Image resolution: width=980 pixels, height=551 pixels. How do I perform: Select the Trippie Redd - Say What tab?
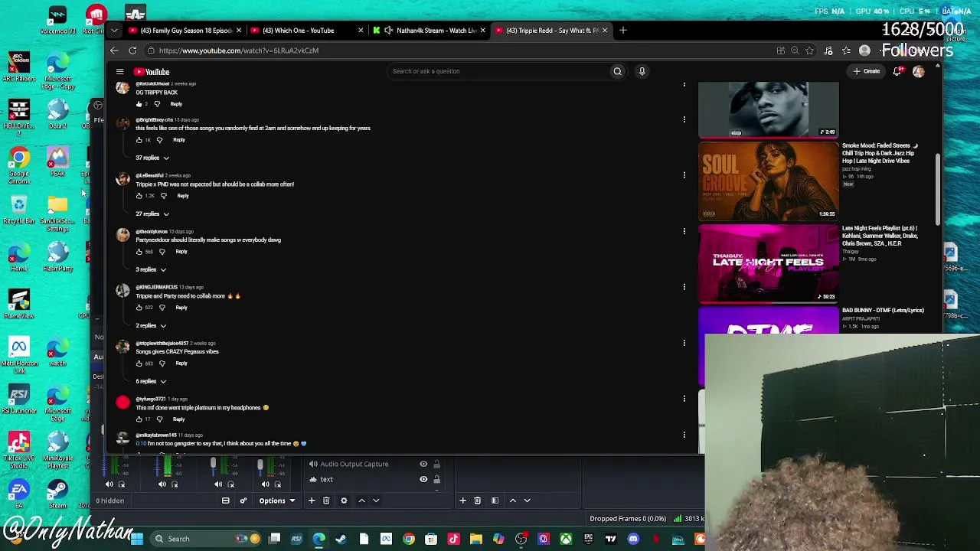pyautogui.click(x=550, y=31)
